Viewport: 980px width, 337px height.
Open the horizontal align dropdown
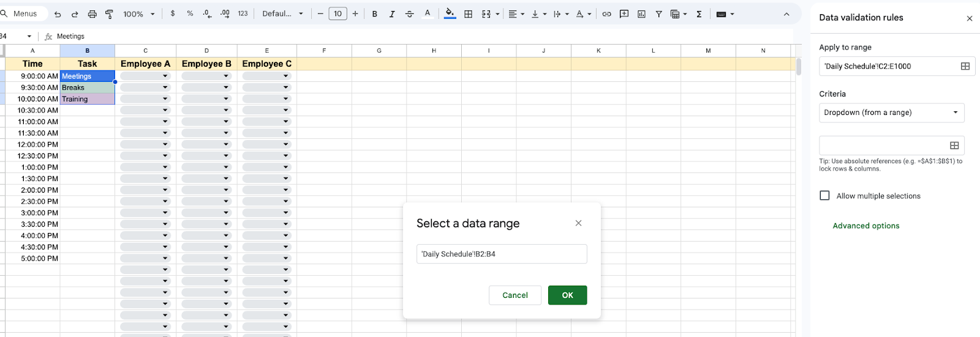click(516, 13)
